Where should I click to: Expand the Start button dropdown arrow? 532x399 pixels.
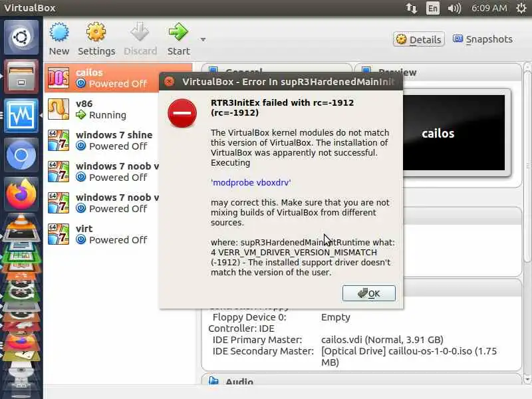tap(203, 40)
